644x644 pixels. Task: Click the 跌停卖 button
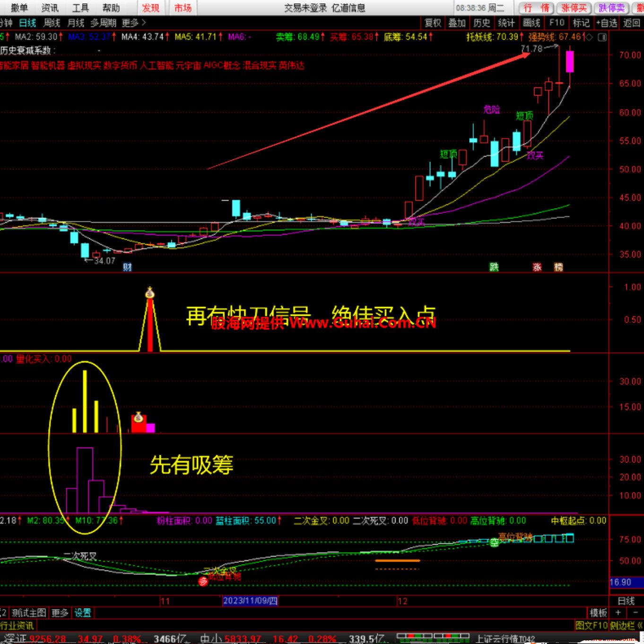click(611, 8)
